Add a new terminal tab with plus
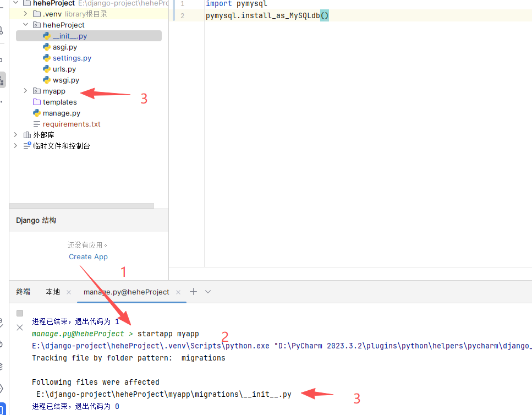 194,292
